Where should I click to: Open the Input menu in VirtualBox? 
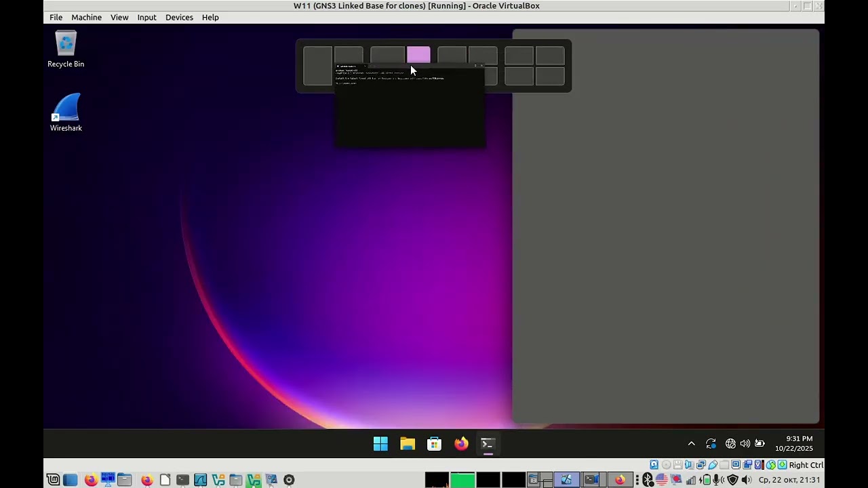[x=146, y=17]
